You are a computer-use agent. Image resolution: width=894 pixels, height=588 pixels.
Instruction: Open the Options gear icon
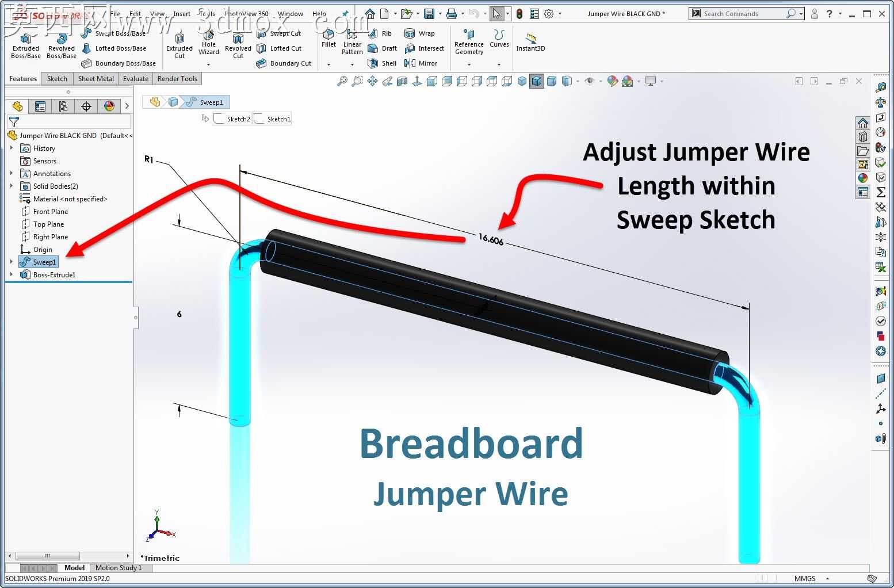549,13
